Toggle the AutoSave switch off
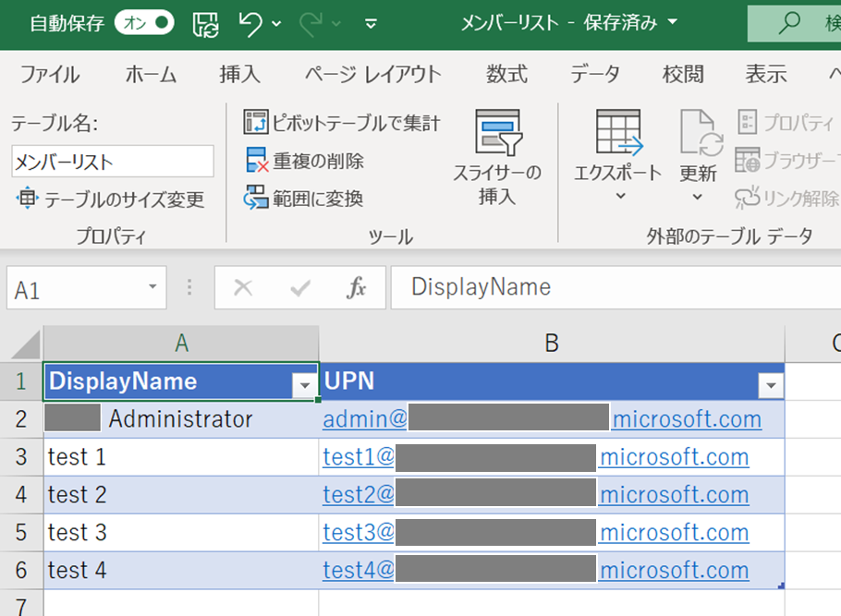The width and height of the screenshot is (841, 616). coord(147,23)
